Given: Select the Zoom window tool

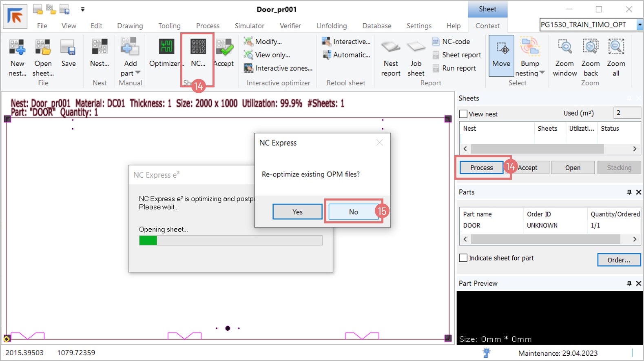Looking at the screenshot, I should click(x=565, y=48).
